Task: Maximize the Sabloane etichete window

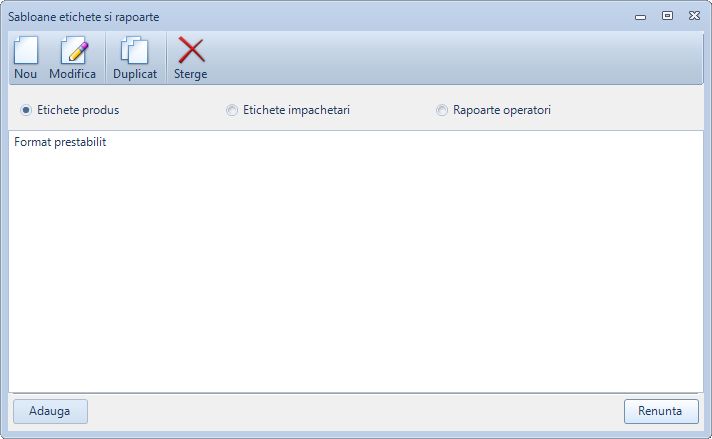Action: pos(667,16)
